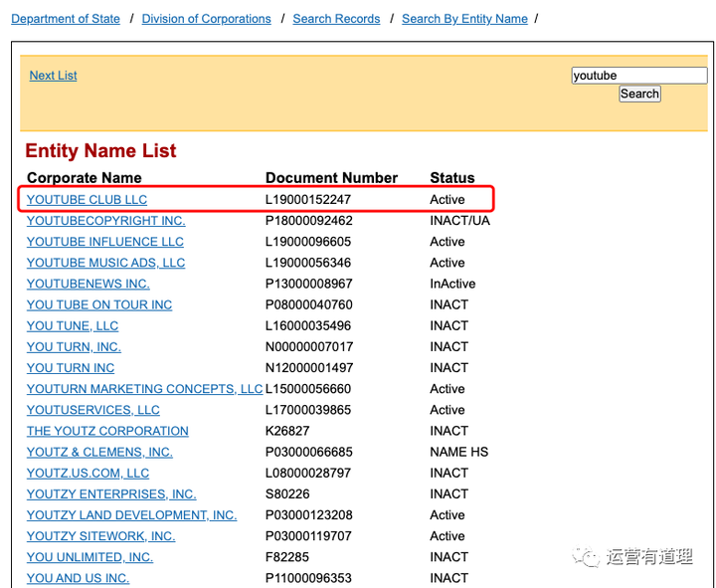The width and height of the screenshot is (716, 588).
Task: Click the INACT/UA status text
Action: [459, 221]
